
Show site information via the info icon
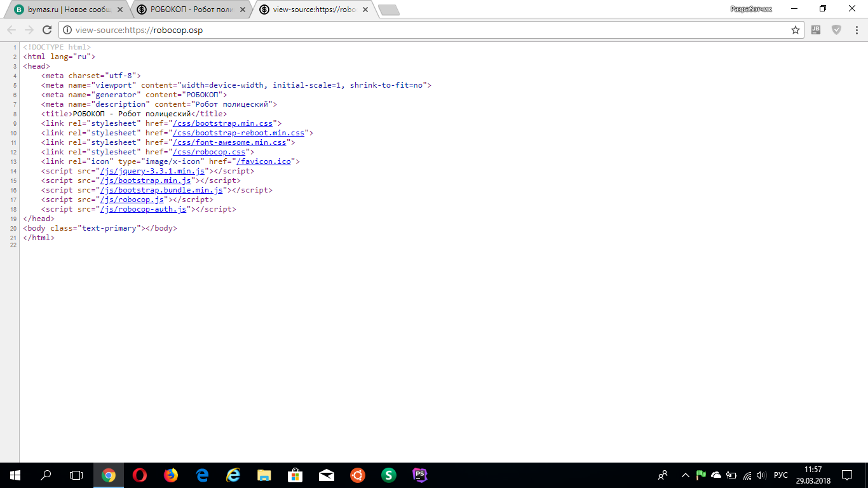coord(67,30)
